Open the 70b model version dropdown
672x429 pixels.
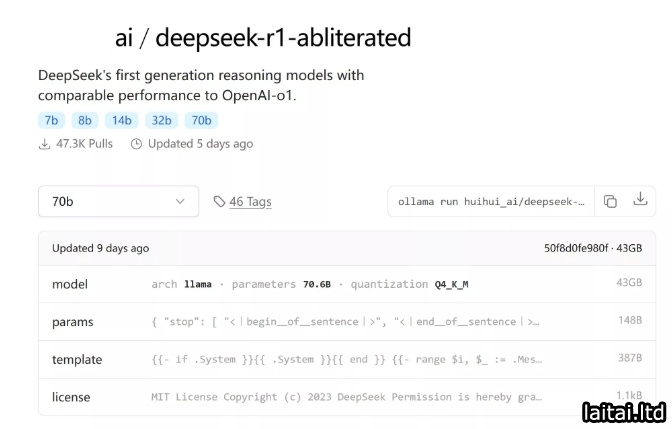point(118,201)
